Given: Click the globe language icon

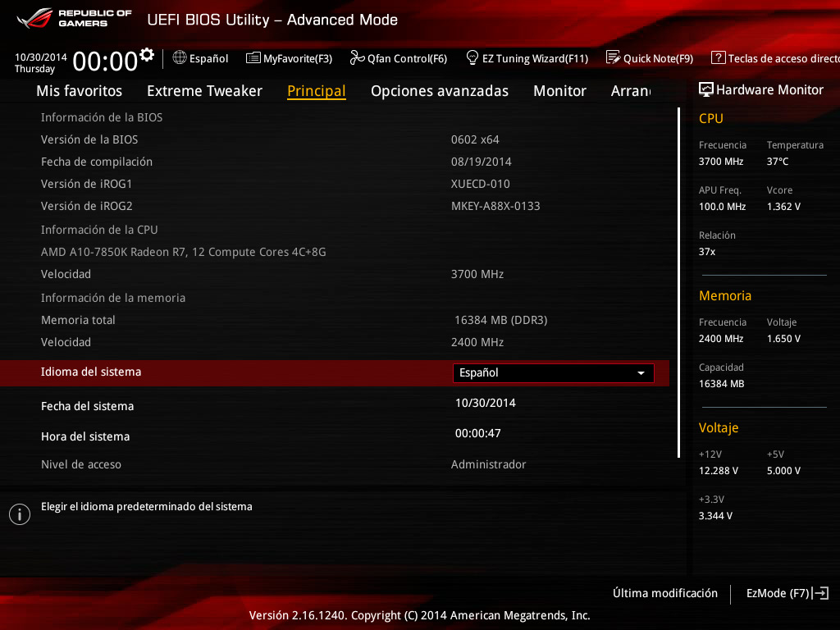Looking at the screenshot, I should (x=180, y=58).
